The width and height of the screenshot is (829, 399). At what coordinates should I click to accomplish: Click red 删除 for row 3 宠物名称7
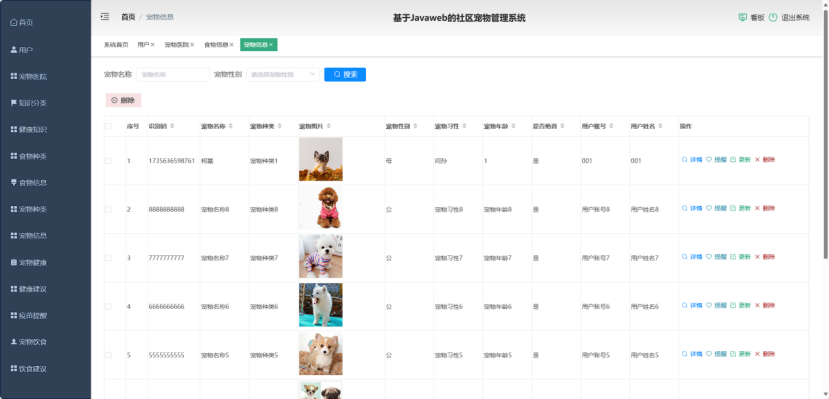pyautogui.click(x=764, y=257)
